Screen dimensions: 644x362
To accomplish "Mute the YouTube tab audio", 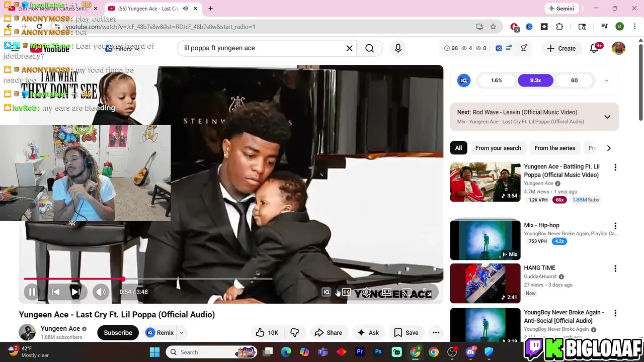I will click(x=185, y=9).
